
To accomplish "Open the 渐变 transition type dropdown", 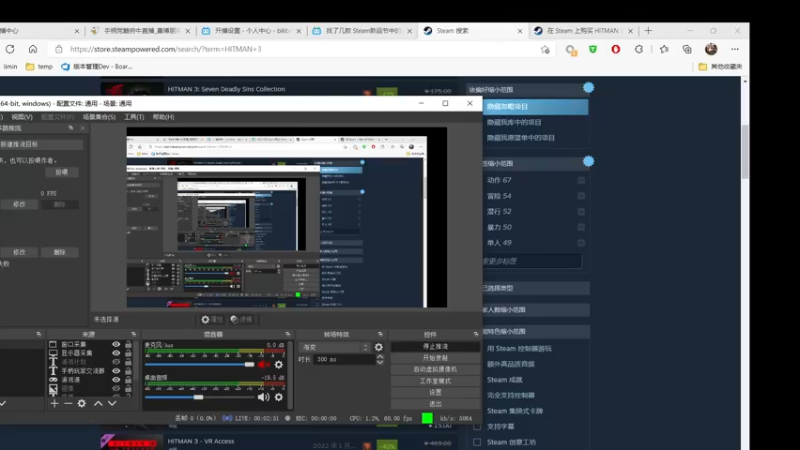I will pos(334,347).
